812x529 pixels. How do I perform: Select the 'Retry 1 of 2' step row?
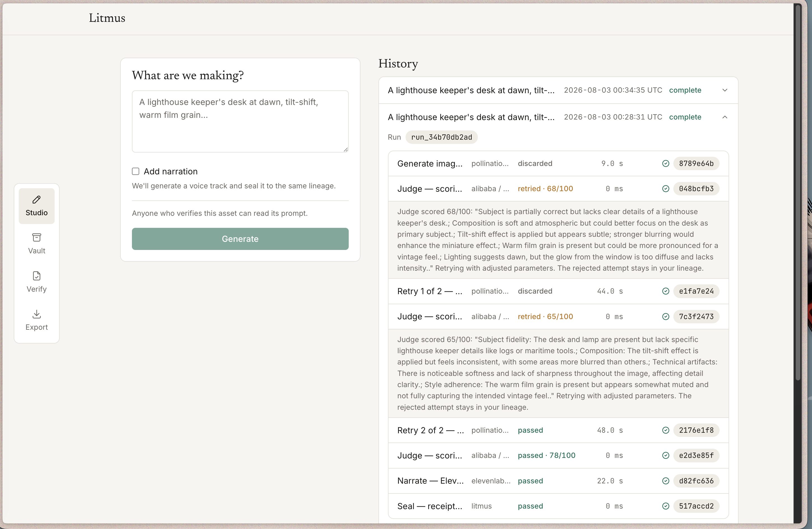(558, 291)
